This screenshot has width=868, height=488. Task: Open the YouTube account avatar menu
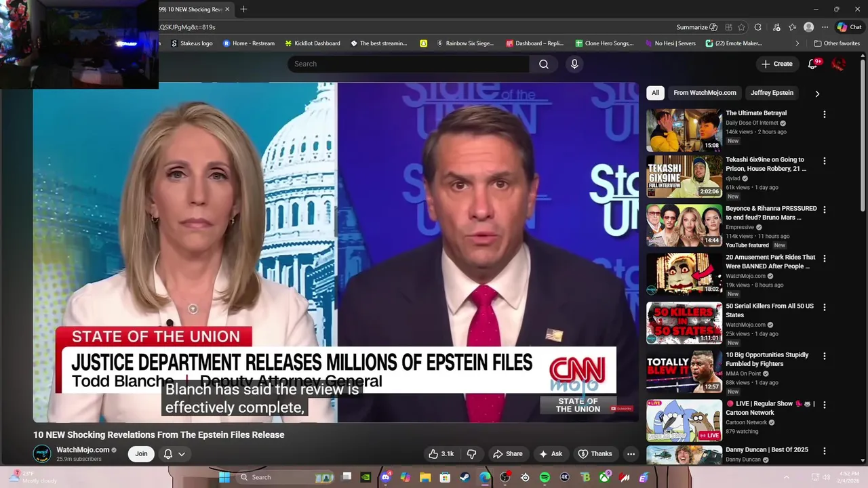tap(839, 64)
